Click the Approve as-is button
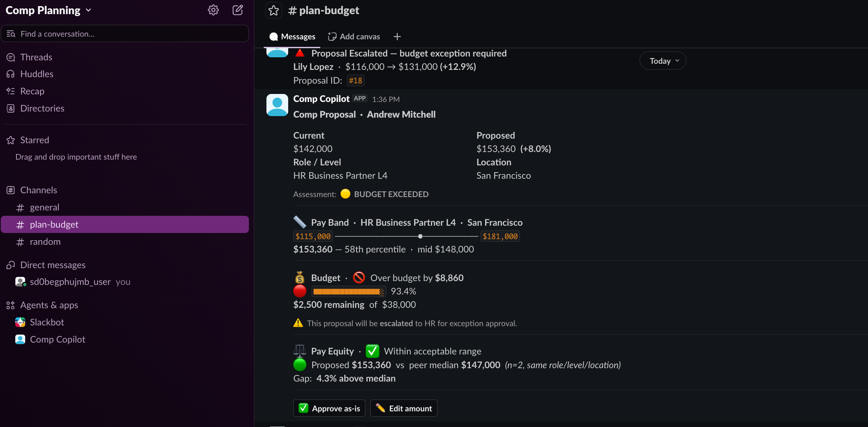 pos(329,408)
